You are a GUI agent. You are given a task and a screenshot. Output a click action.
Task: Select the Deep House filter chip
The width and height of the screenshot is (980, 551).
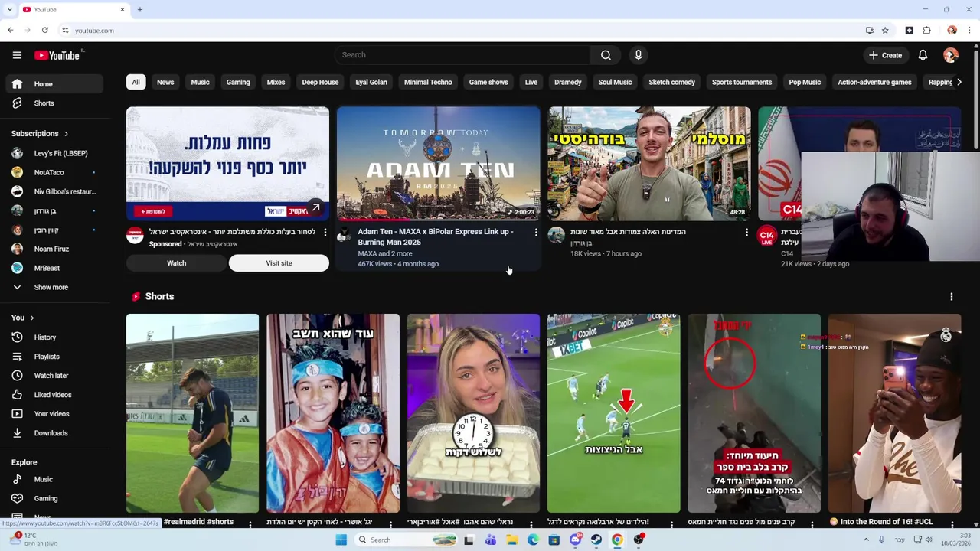click(320, 82)
